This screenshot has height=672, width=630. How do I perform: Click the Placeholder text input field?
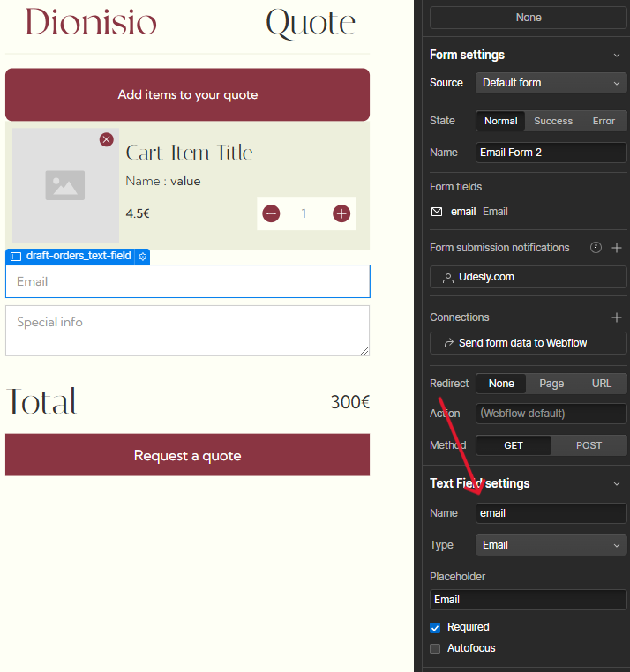(x=528, y=600)
